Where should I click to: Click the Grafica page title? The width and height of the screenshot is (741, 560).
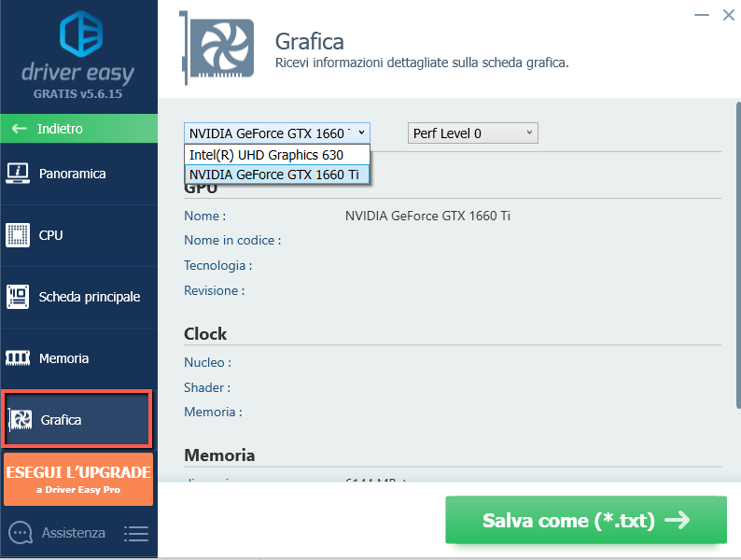[310, 42]
